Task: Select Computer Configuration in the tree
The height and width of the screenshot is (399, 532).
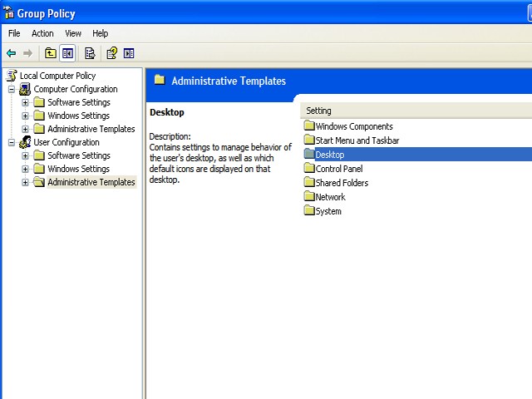Action: pos(76,89)
